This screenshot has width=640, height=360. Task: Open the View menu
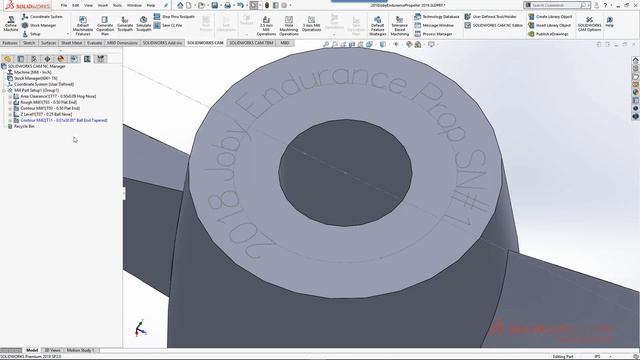(x=88, y=5)
